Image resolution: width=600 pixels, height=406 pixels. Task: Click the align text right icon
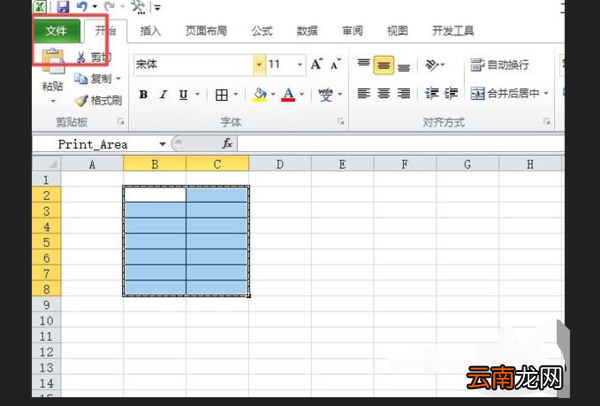pyautogui.click(x=404, y=93)
